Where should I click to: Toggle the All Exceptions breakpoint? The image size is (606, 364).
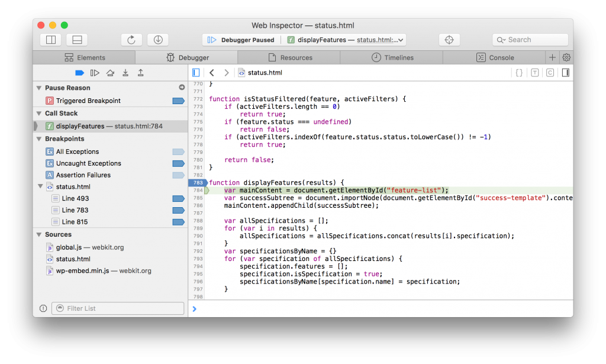(x=178, y=152)
